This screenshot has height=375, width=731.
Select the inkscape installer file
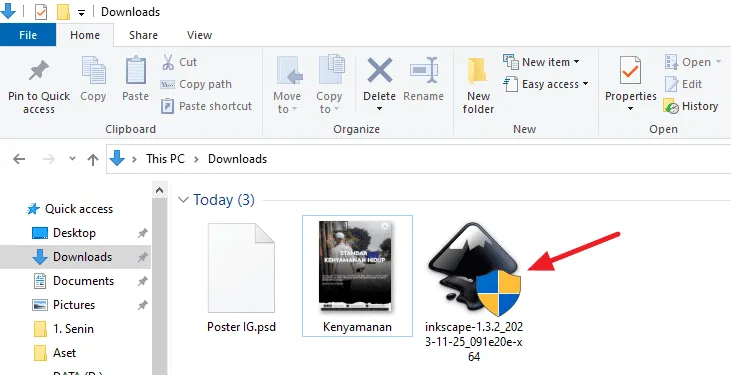[474, 292]
